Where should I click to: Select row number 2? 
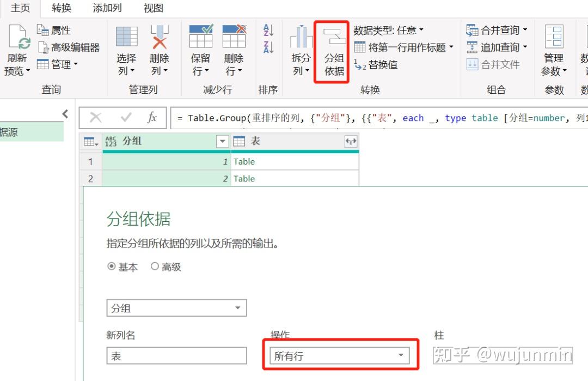click(91, 179)
